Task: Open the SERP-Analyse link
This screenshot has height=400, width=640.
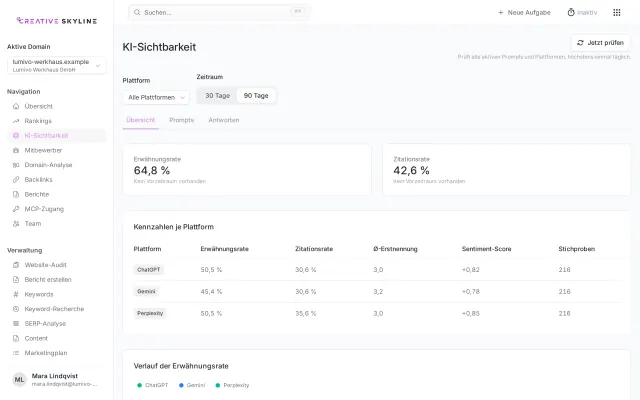Action: pyautogui.click(x=56, y=324)
